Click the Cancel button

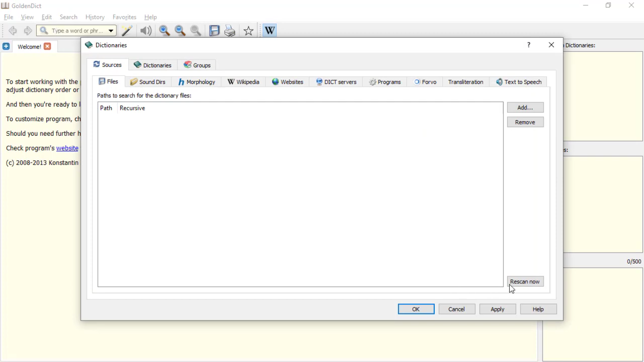(x=457, y=309)
